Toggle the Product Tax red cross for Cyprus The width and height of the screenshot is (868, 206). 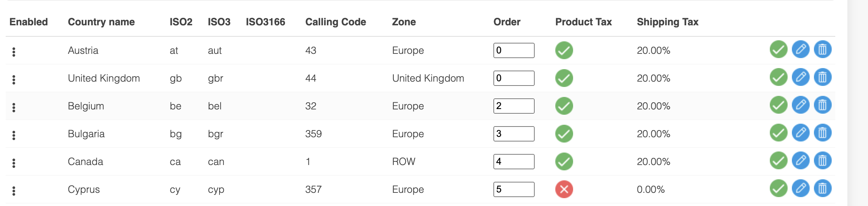coord(564,189)
